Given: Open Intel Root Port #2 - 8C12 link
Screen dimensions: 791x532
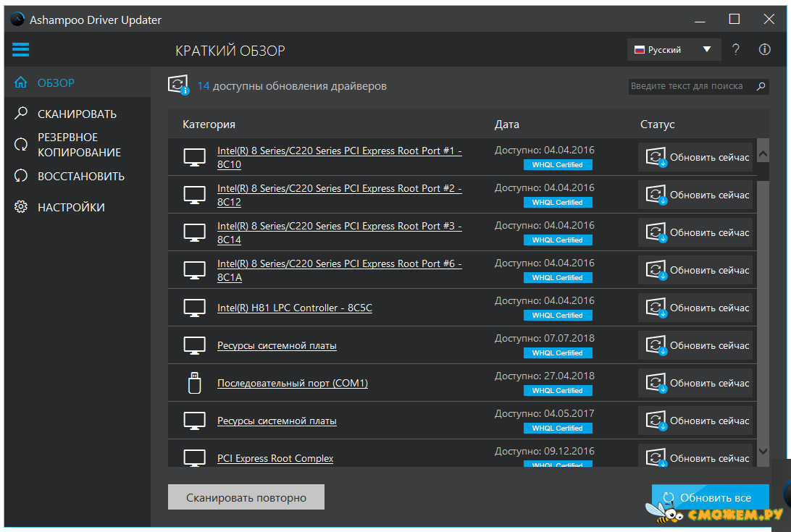Looking at the screenshot, I should point(340,195).
